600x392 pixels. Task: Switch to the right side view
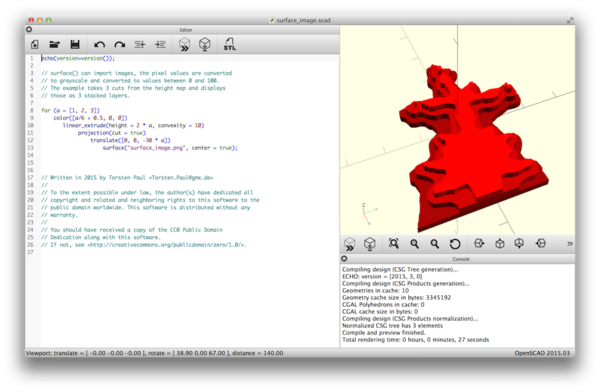479,243
